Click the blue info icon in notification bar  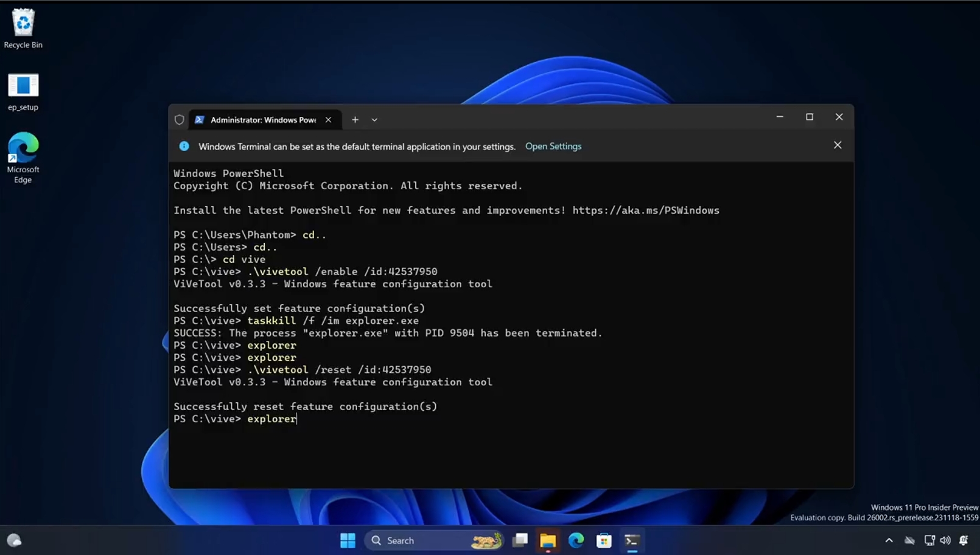(x=184, y=146)
